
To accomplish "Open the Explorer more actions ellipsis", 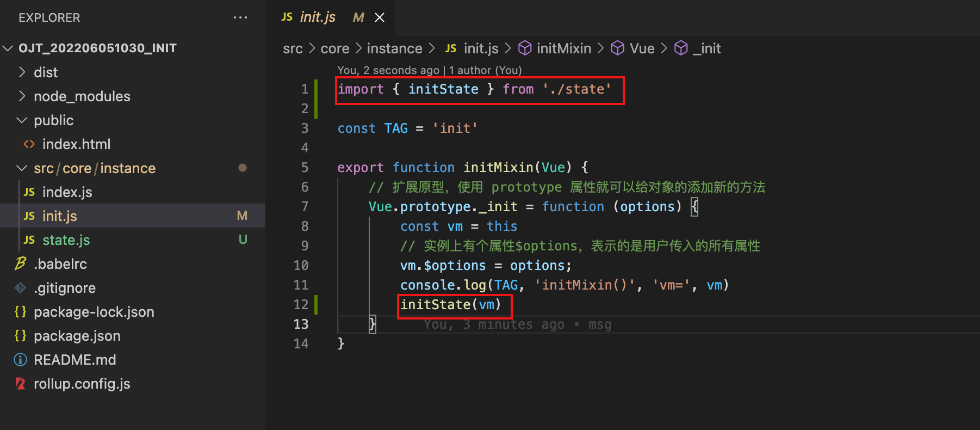I will tap(240, 17).
